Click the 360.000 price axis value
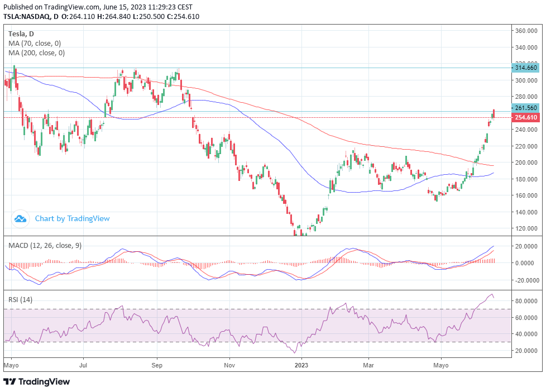The width and height of the screenshot is (546, 392). [x=526, y=31]
